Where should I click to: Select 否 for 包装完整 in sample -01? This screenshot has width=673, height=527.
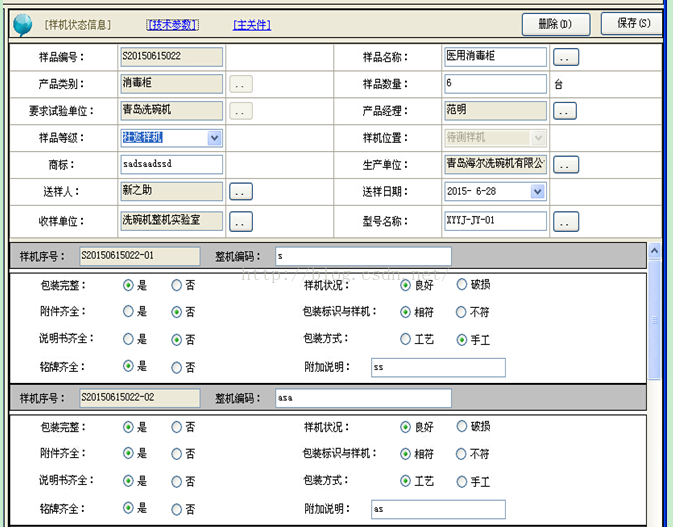176,285
